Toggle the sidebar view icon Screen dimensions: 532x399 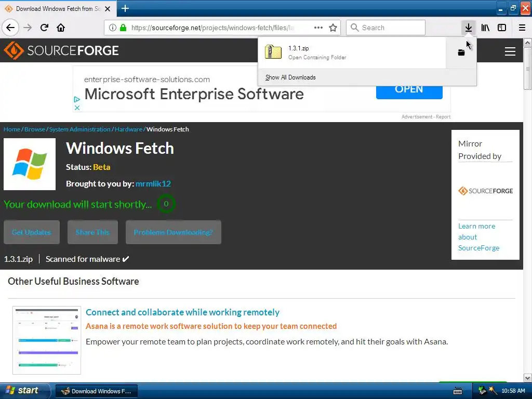(x=502, y=28)
